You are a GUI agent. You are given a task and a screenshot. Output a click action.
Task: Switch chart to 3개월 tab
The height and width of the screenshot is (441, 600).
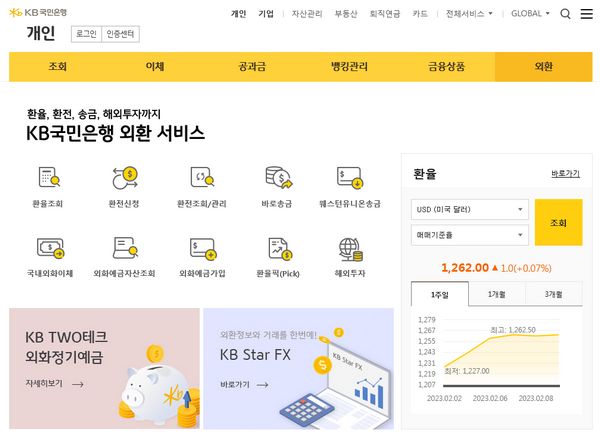[554, 294]
